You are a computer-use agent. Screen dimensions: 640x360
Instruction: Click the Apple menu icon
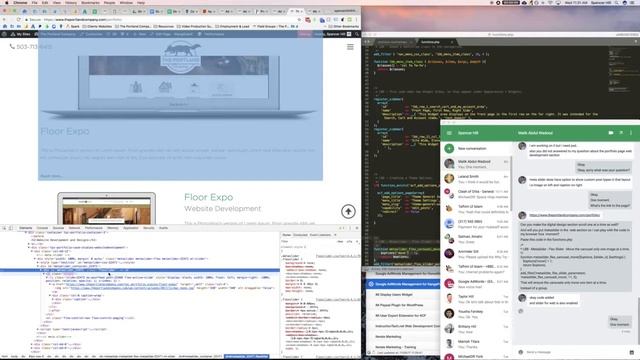pyautogui.click(x=6, y=2)
